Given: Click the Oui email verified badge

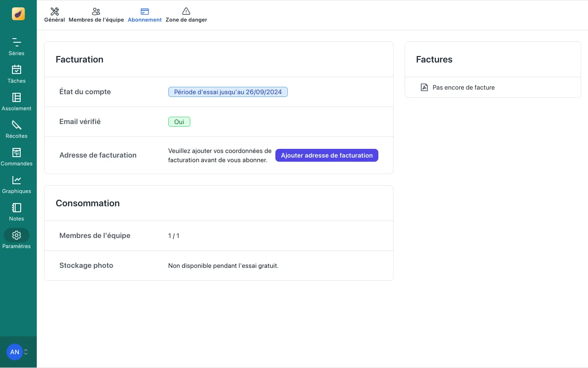Looking at the screenshot, I should [x=179, y=122].
